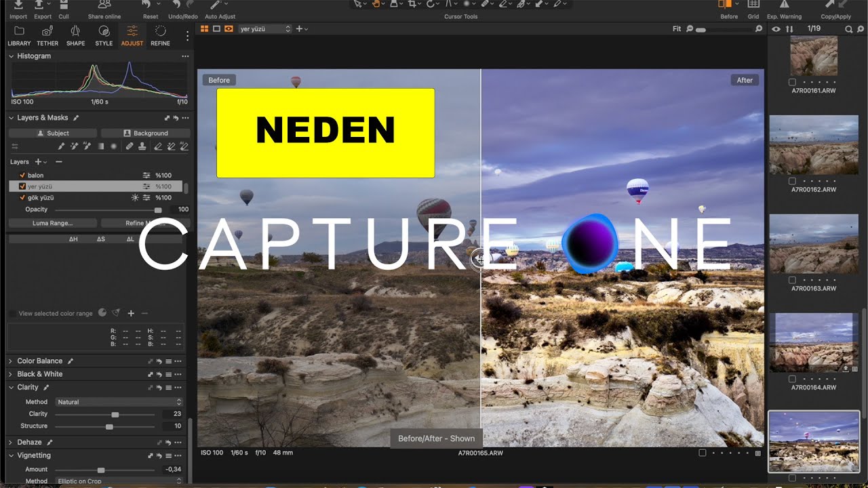868x488 pixels.
Task: Enable the Exp. Warning icon
Action: point(784,5)
